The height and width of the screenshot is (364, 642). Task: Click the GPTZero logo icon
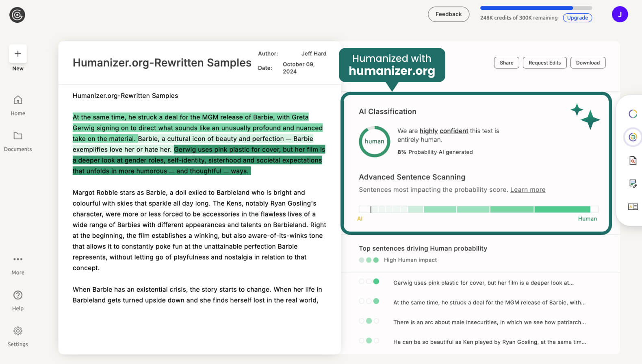[x=17, y=15]
